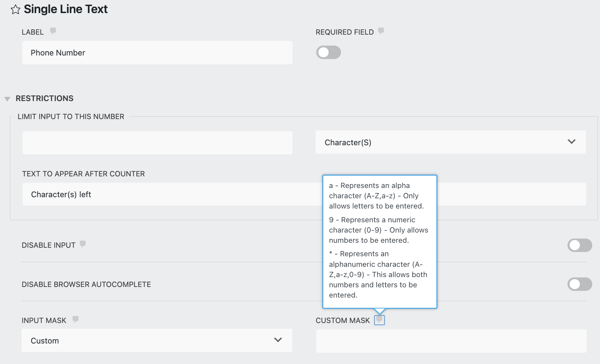Turn on the Disable Input switch
This screenshot has width=600, height=364.
coord(580,245)
